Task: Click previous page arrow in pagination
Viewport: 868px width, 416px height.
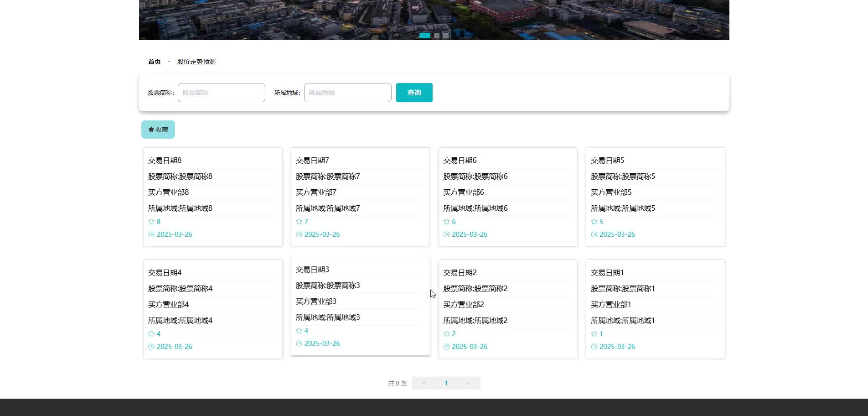Action: [x=424, y=383]
